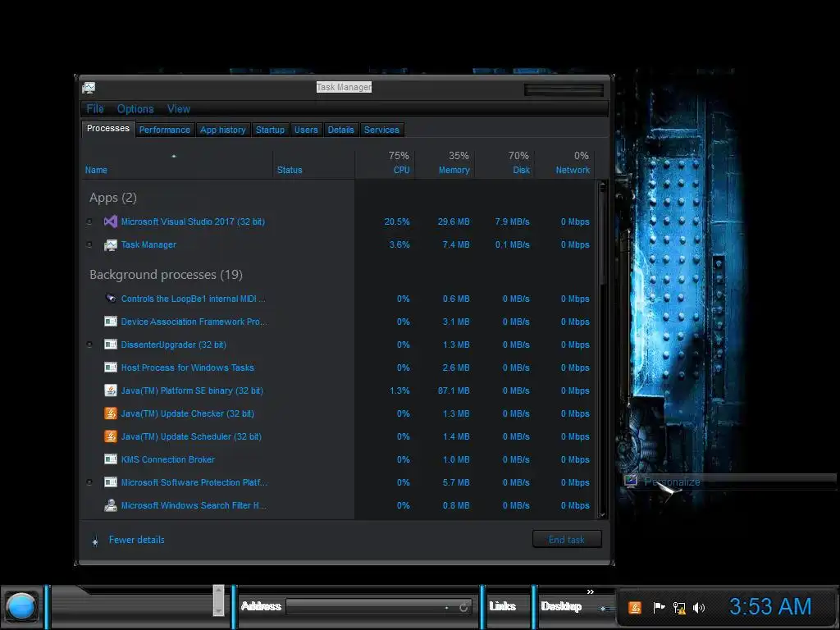This screenshot has height=630, width=840.
Task: Click the Links toolbar label
Action: click(503, 606)
